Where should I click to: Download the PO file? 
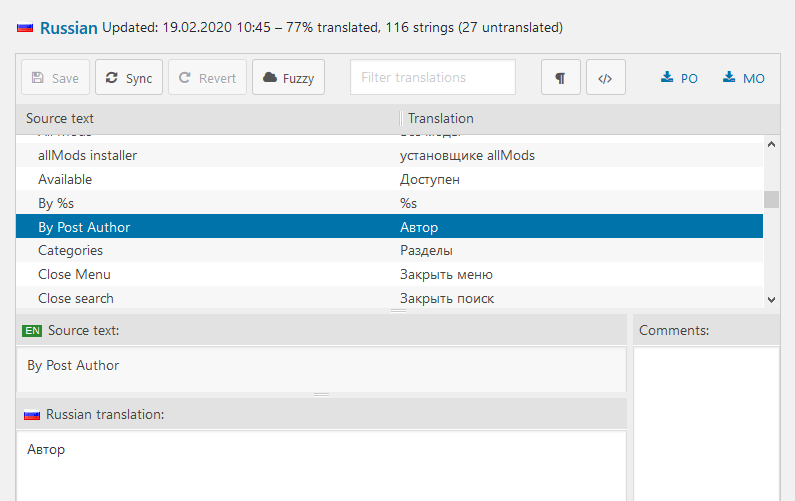pyautogui.click(x=679, y=78)
